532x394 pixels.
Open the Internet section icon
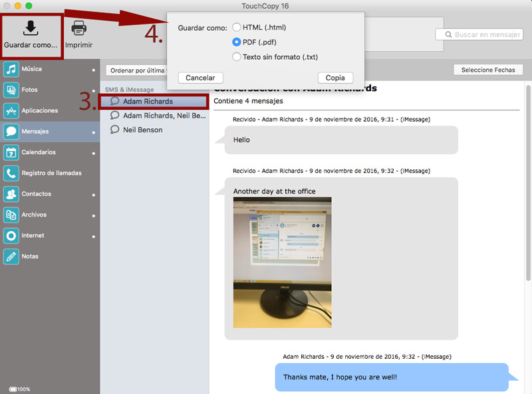pyautogui.click(x=11, y=236)
